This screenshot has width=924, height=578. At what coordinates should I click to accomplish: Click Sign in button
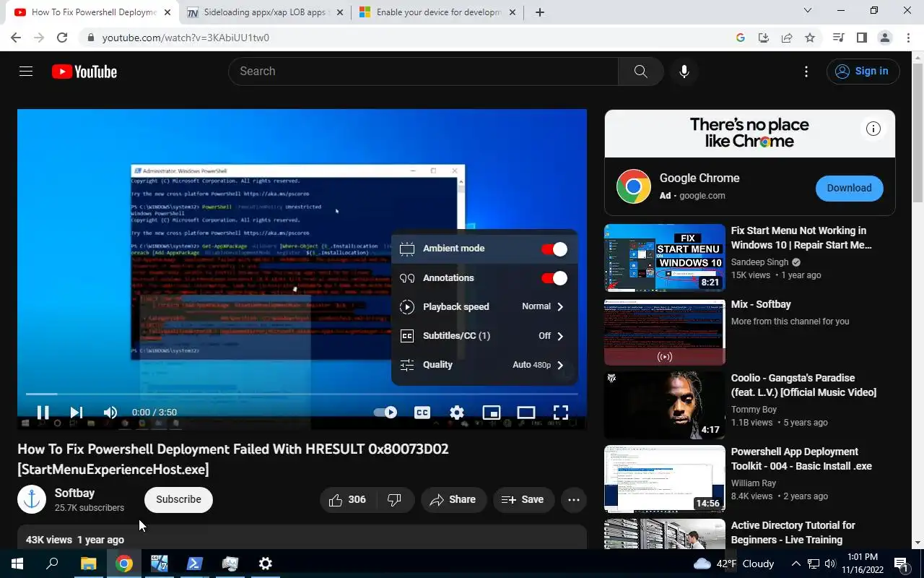[863, 72]
